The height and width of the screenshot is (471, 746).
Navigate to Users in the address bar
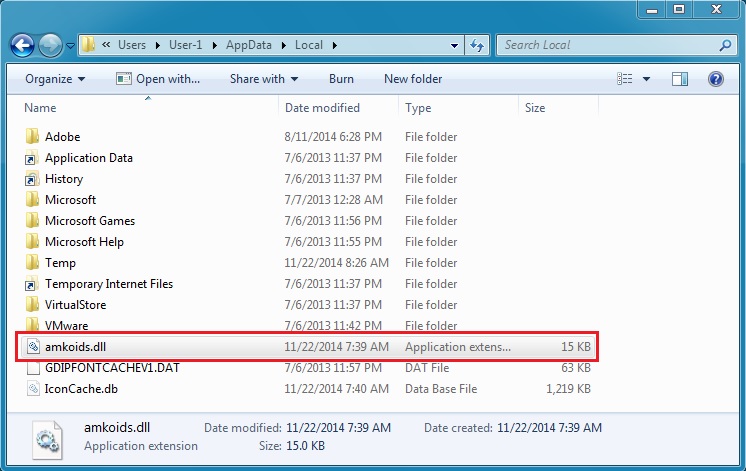click(x=132, y=45)
